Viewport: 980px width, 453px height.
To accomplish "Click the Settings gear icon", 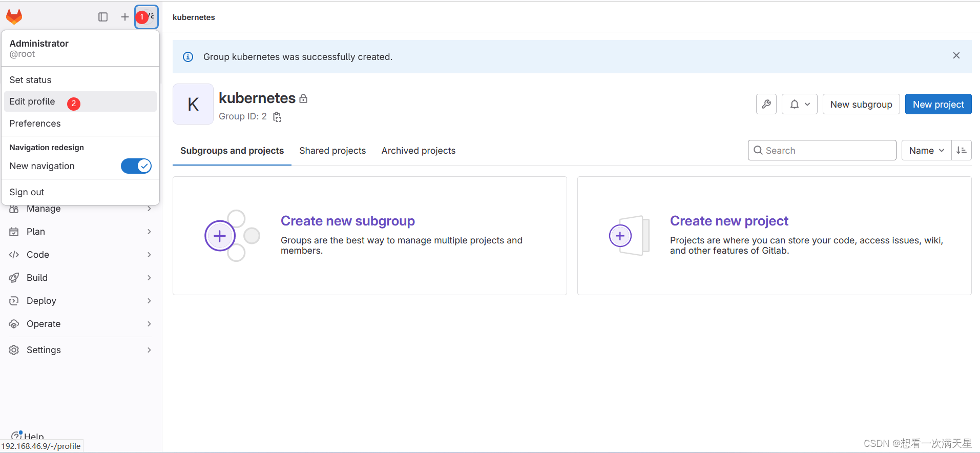I will (x=14, y=350).
